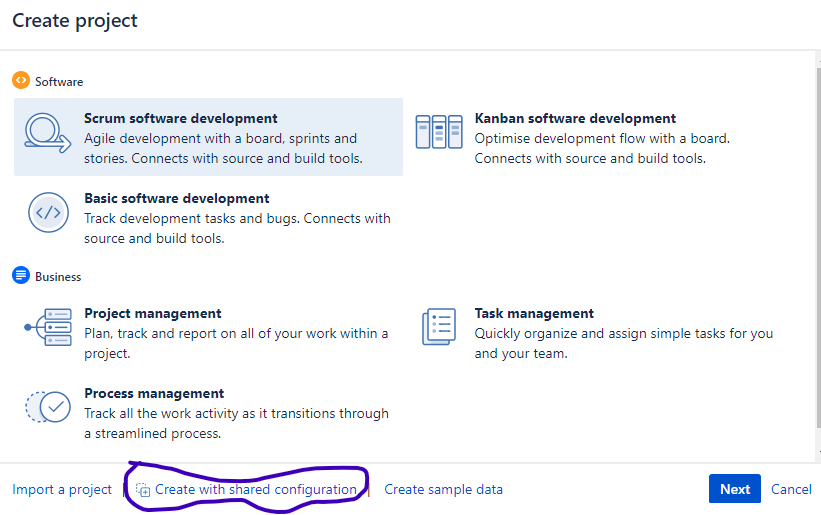Click the Next button
The height and width of the screenshot is (515, 821).
pyautogui.click(x=735, y=489)
